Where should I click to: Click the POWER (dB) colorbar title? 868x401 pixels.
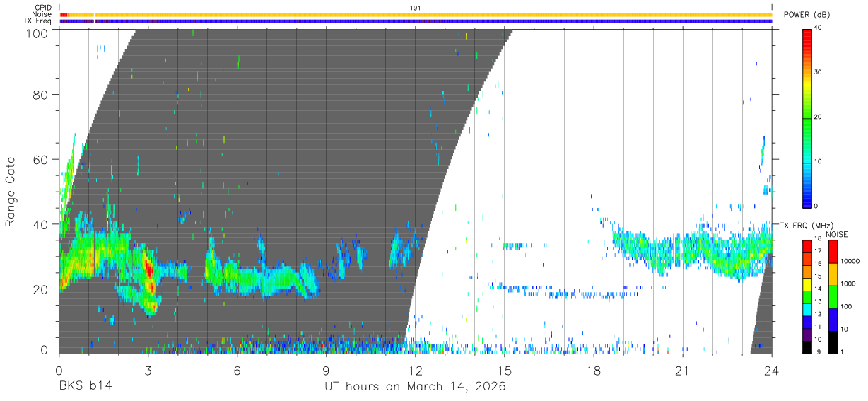pos(807,15)
